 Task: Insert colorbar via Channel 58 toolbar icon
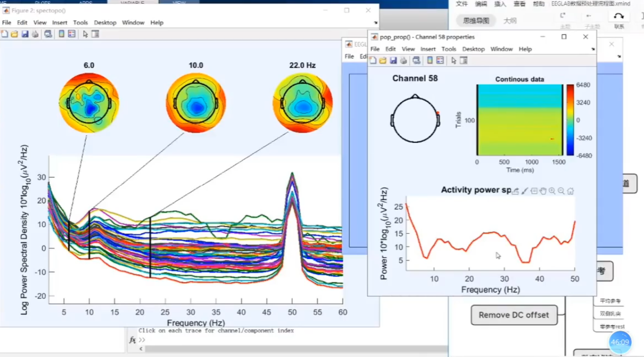(x=430, y=61)
